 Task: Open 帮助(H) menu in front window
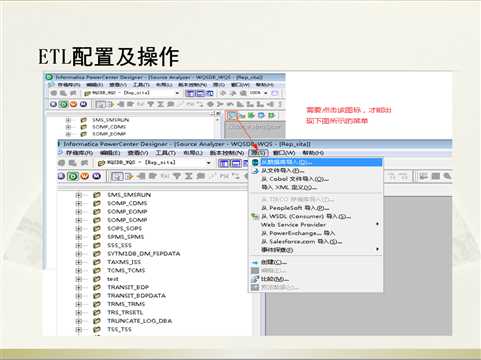(313, 153)
